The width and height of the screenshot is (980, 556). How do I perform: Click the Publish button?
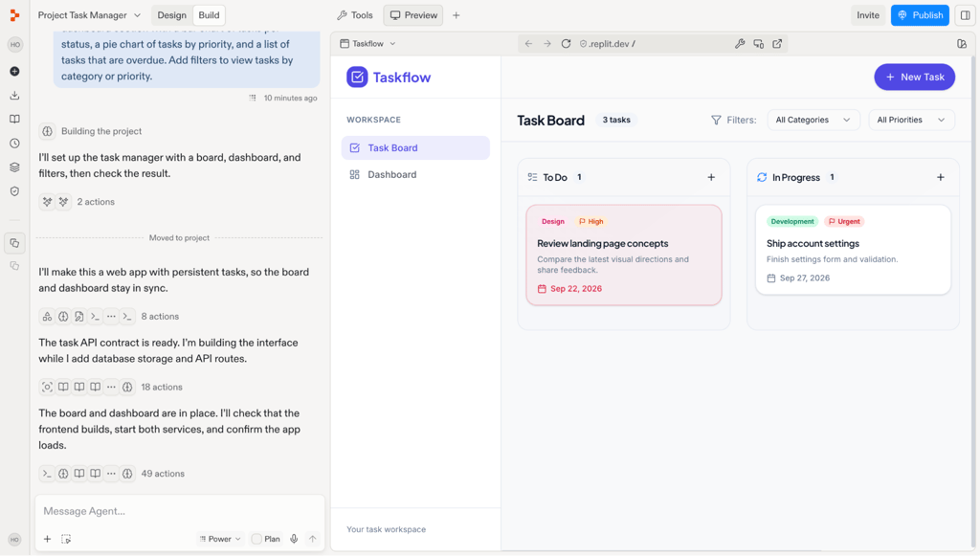(920, 15)
